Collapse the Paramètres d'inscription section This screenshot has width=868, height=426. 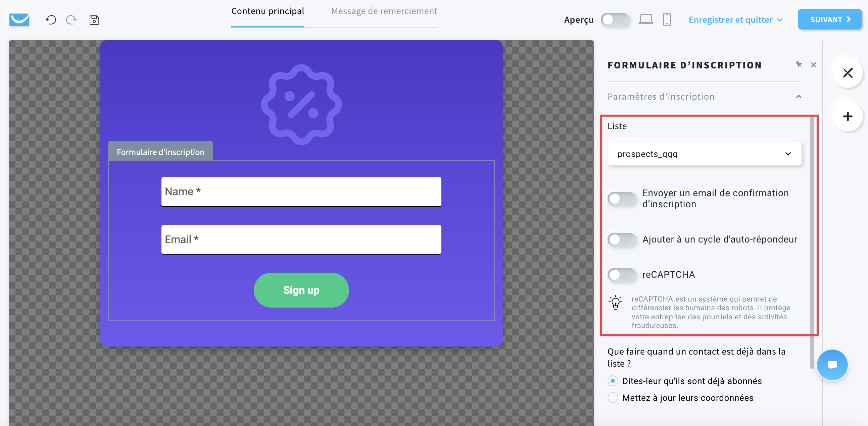coord(799,97)
